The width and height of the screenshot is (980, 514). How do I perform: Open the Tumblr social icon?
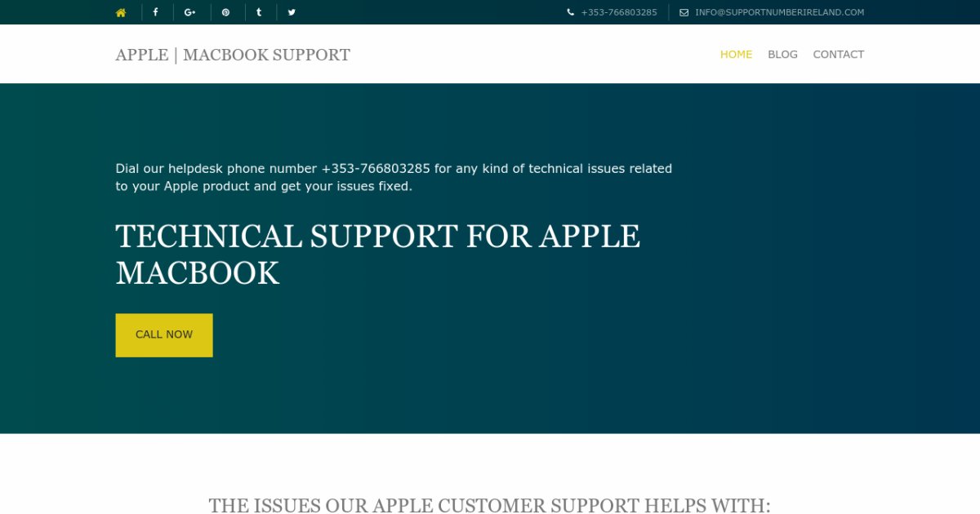(x=259, y=12)
